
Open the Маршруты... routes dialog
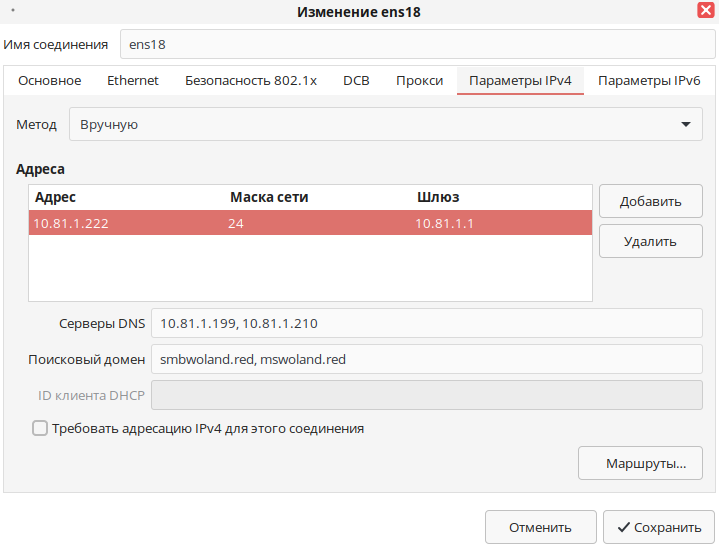pos(640,463)
